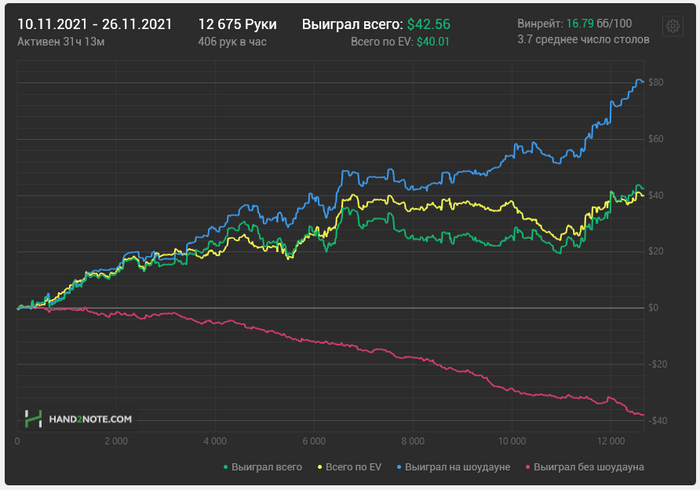The width and height of the screenshot is (700, 490).
Task: Click the $80 y-axis label
Action: click(656, 82)
